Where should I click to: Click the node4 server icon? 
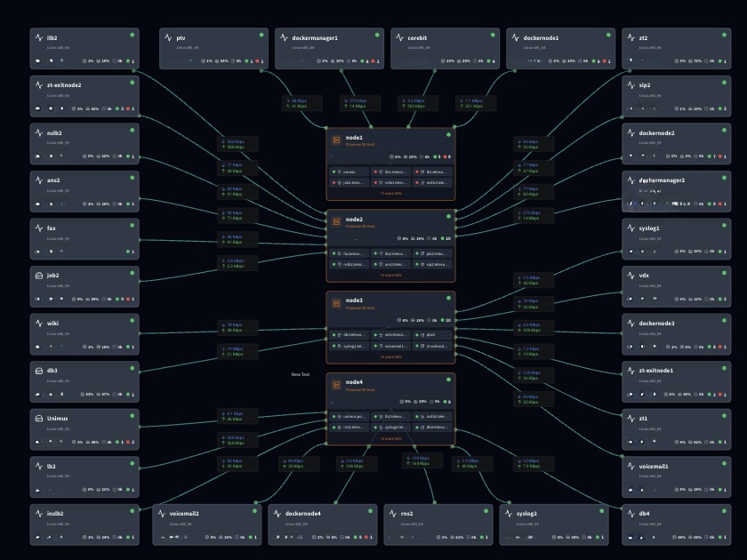click(x=336, y=385)
